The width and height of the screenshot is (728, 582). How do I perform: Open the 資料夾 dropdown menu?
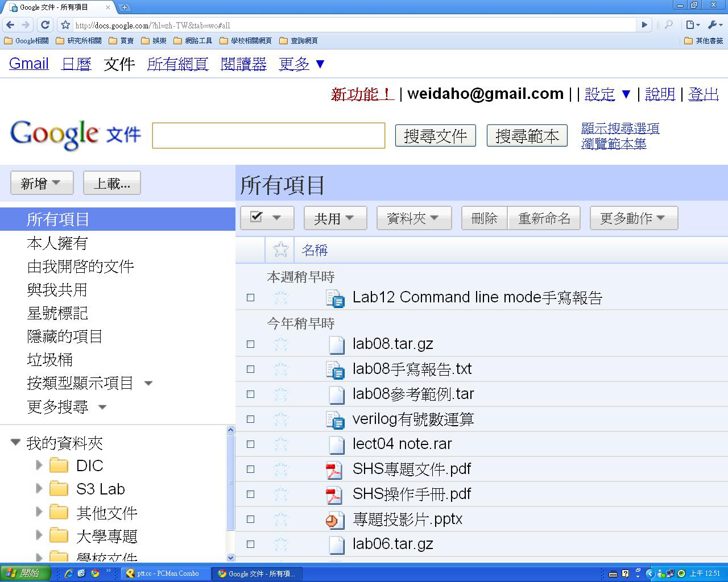pyautogui.click(x=414, y=218)
